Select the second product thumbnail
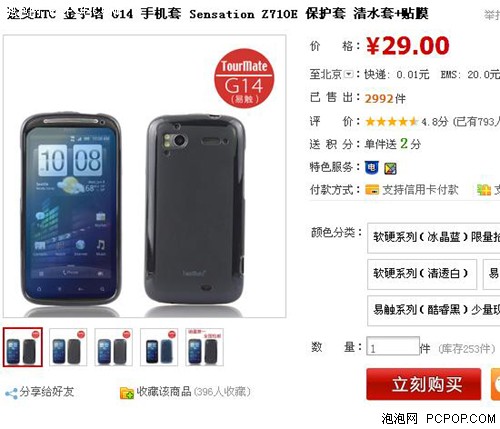The height and width of the screenshot is (429, 500). coord(68,347)
